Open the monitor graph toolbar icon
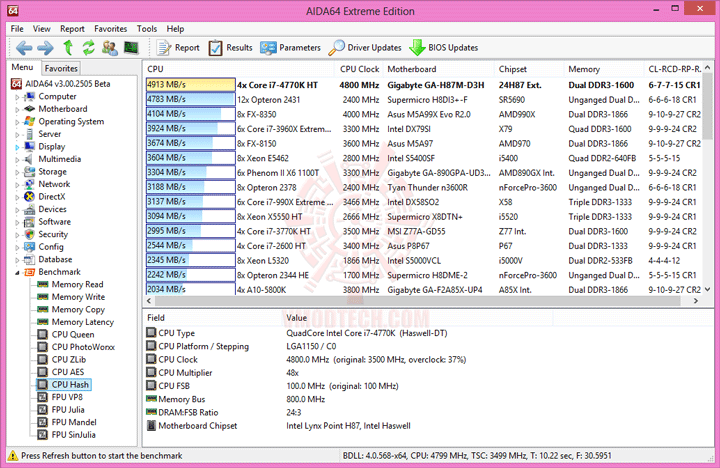Image resolution: width=720 pixels, height=468 pixels. (131, 47)
